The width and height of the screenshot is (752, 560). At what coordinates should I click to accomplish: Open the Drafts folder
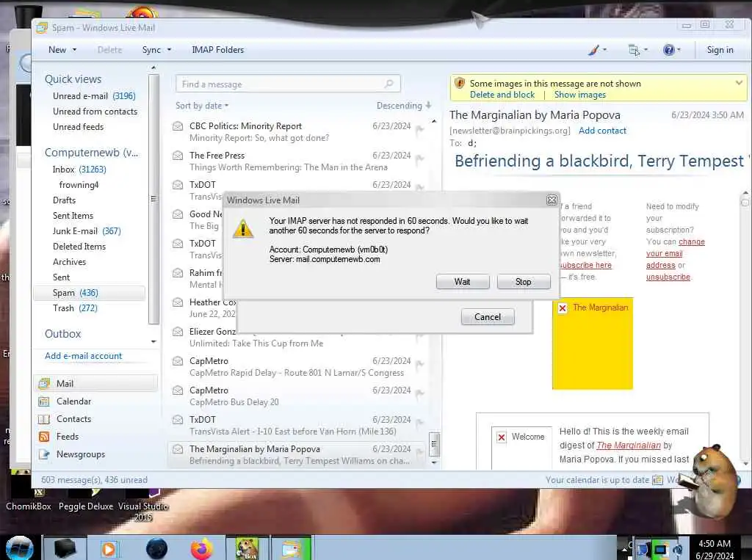pos(65,200)
